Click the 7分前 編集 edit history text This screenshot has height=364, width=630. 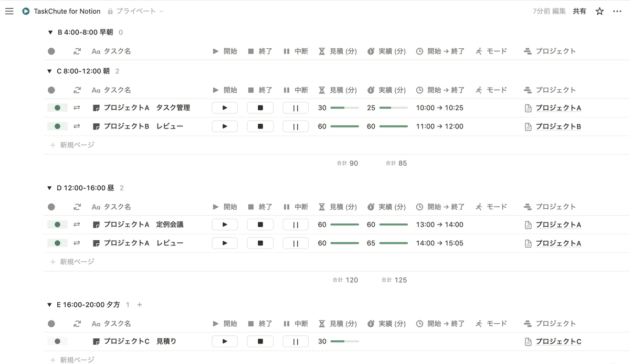click(549, 11)
